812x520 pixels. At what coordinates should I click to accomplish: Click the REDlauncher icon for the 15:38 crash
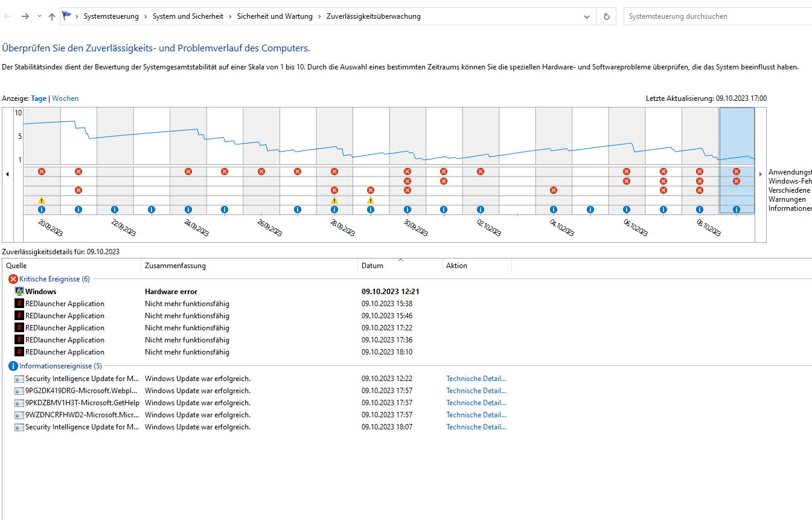(19, 304)
